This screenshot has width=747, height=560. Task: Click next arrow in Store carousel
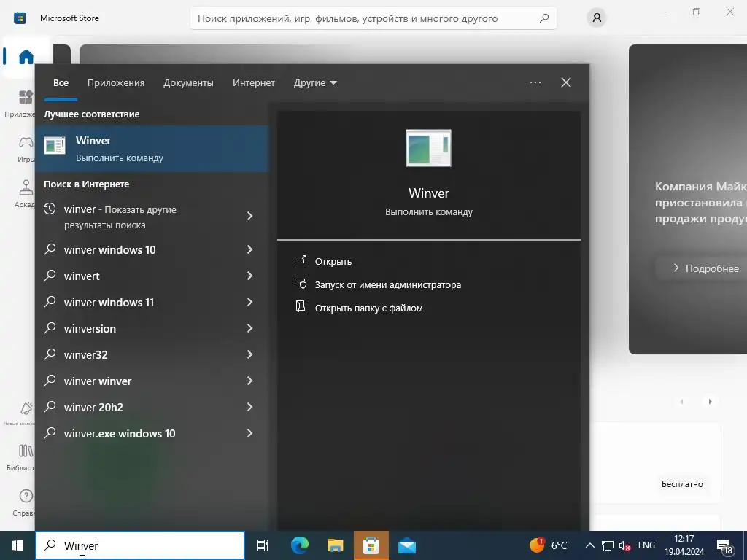point(710,402)
